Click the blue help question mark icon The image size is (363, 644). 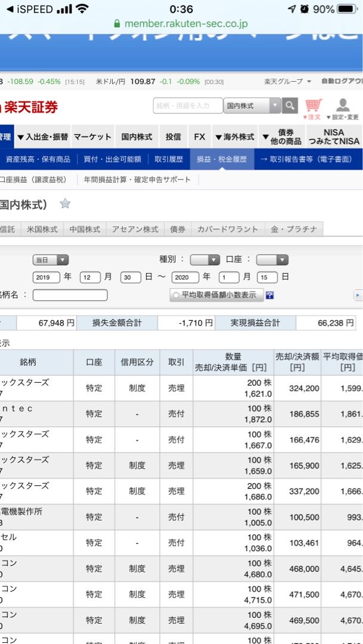[x=270, y=295]
